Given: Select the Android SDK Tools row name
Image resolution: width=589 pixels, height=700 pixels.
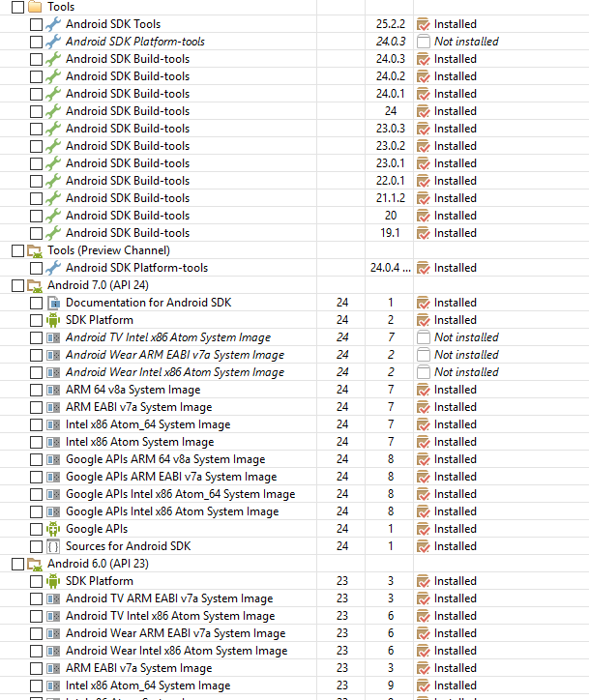Looking at the screenshot, I should (x=113, y=24).
